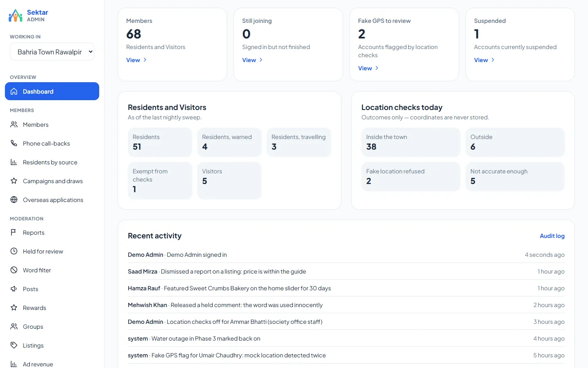The width and height of the screenshot is (588, 368).
Task: Click the Members people icon
Action: tap(14, 125)
